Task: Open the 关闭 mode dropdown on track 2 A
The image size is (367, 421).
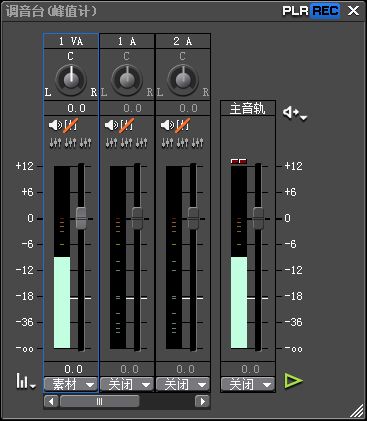Action: coord(183,384)
